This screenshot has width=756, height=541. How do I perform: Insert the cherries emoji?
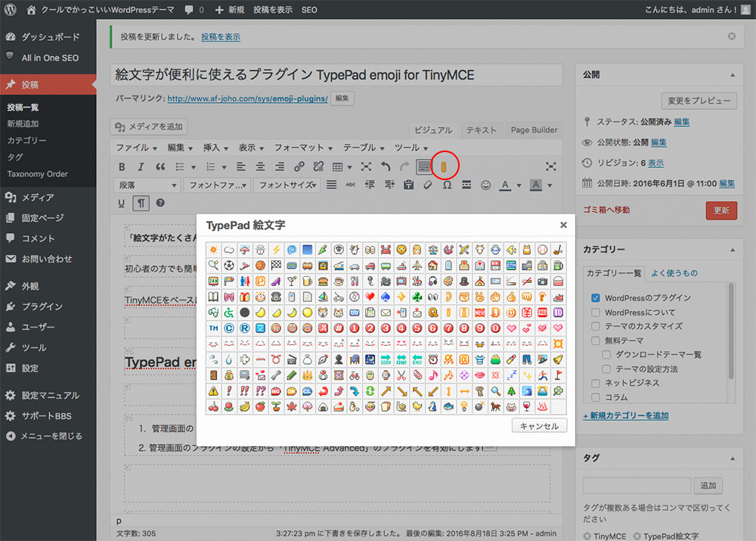213,407
